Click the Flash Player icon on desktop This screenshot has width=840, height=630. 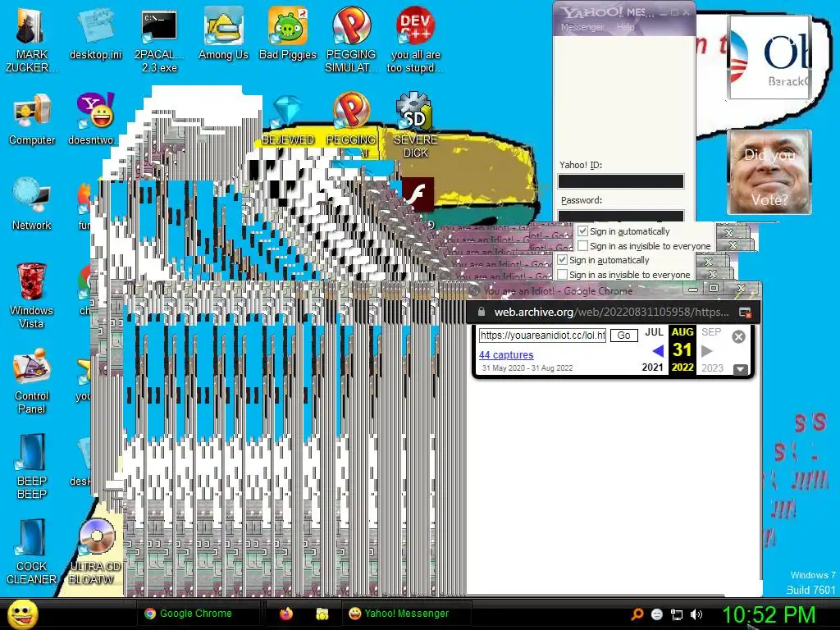click(x=418, y=194)
